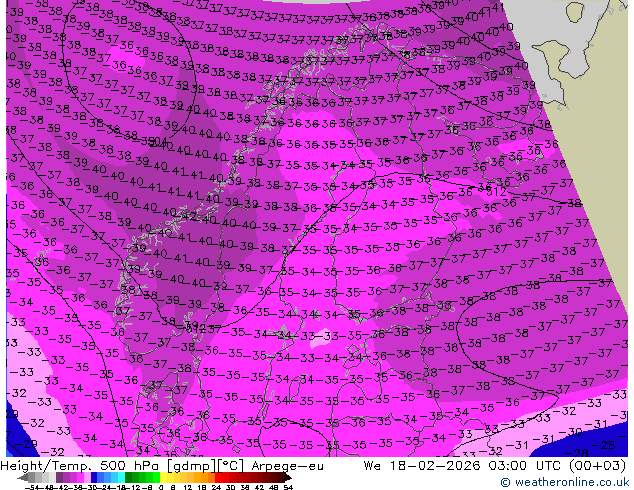
Task: Choose the dark purple swatch in legend
Action: point(59,478)
